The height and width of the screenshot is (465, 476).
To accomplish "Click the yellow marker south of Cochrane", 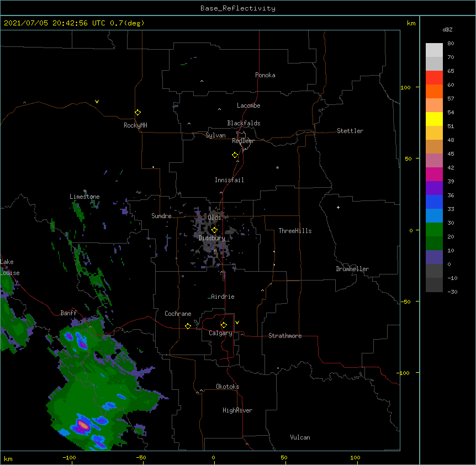I will pos(188,326).
